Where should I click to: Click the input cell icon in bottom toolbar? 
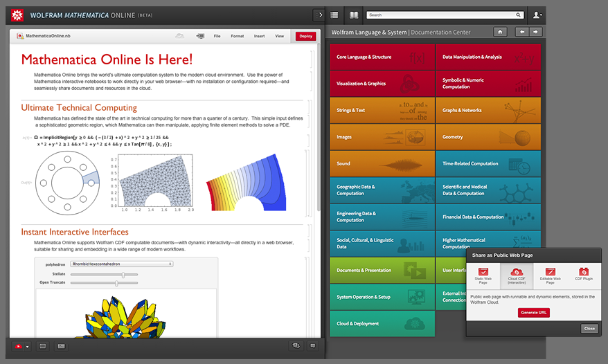click(x=61, y=346)
